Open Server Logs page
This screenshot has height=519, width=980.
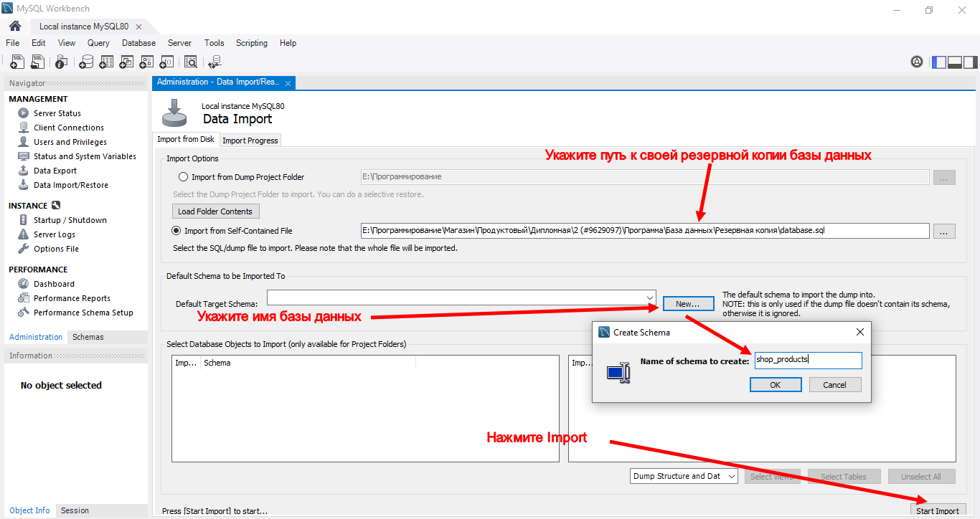[55, 234]
